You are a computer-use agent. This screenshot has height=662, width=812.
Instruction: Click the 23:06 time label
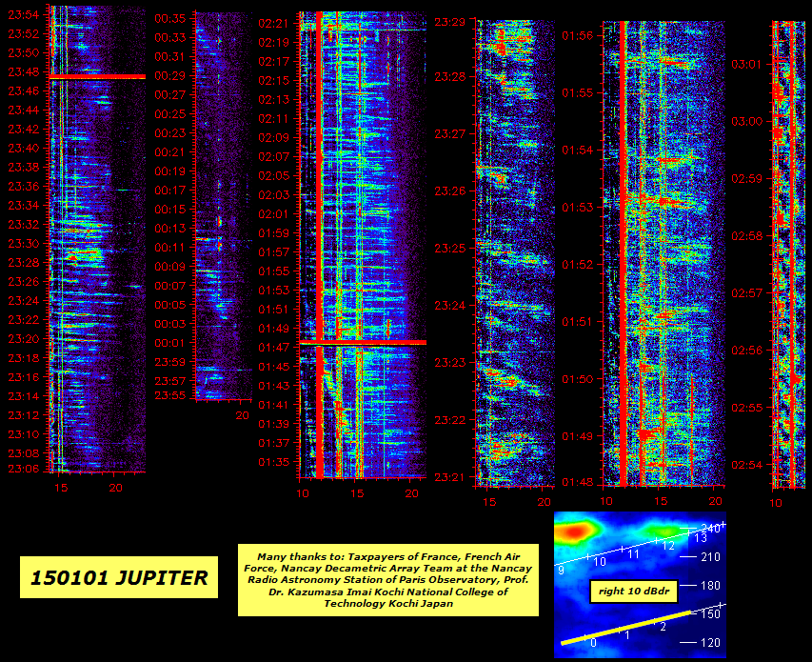point(23,469)
